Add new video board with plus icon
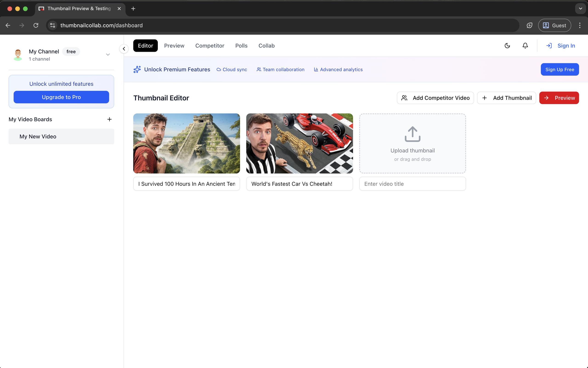 pyautogui.click(x=109, y=119)
